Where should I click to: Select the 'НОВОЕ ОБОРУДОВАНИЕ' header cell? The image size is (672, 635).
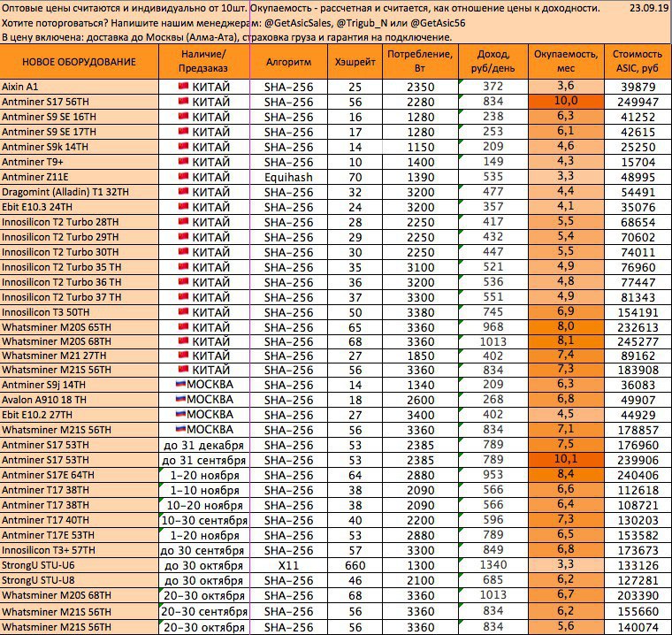[x=80, y=62]
